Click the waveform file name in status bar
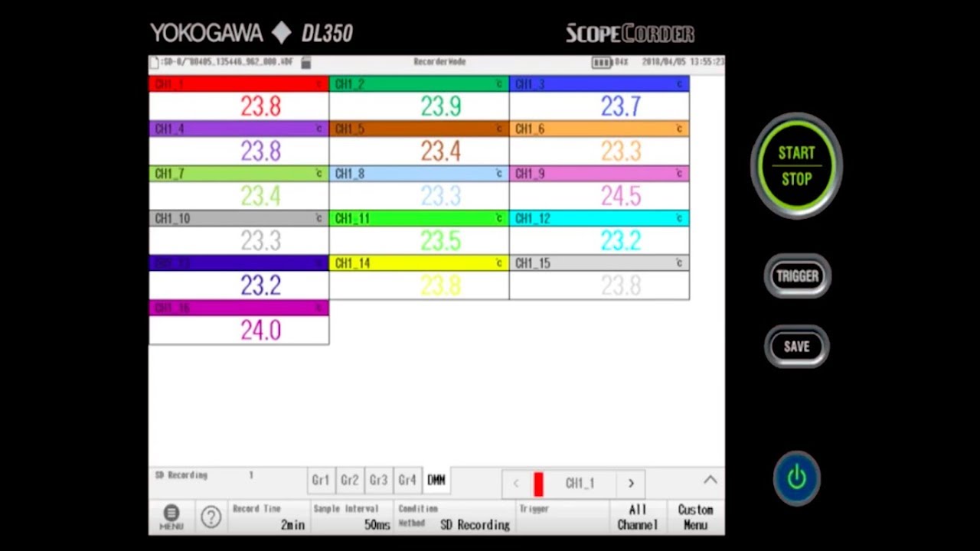This screenshot has width=980, height=551. pyautogui.click(x=227, y=62)
